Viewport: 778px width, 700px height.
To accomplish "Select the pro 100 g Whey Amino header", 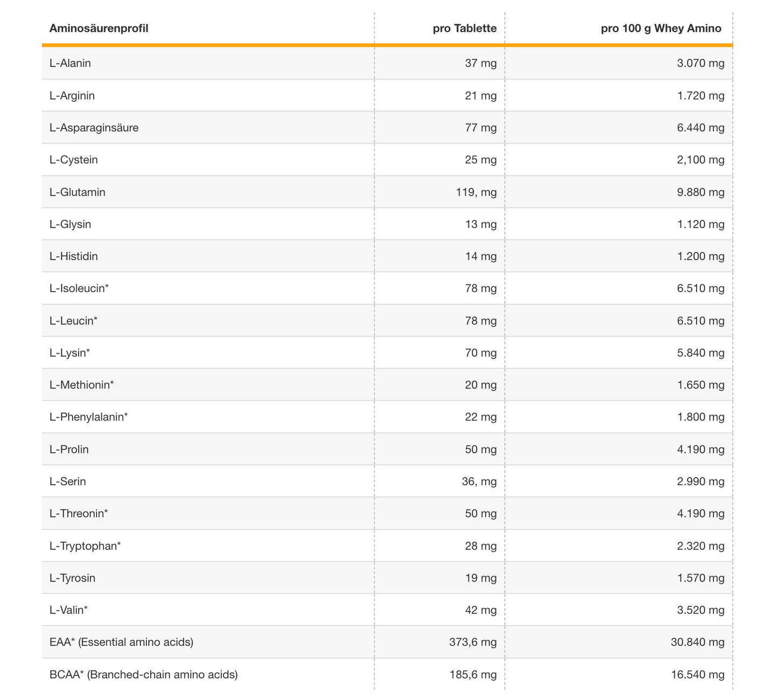I will pyautogui.click(x=661, y=29).
